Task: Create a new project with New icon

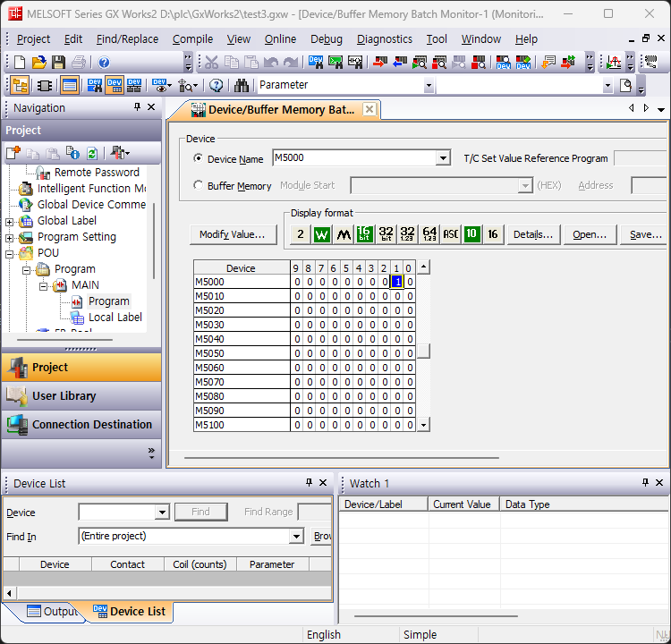Action: click(20, 63)
